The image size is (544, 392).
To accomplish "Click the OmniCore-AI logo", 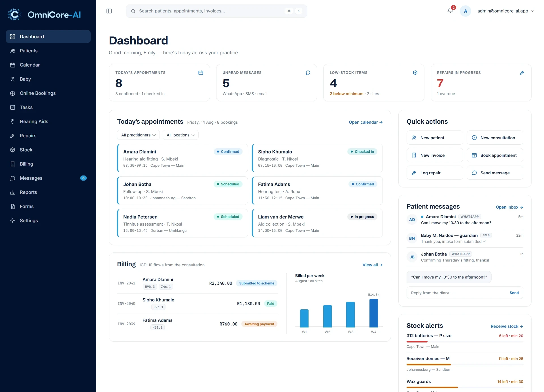I will tap(44, 14).
